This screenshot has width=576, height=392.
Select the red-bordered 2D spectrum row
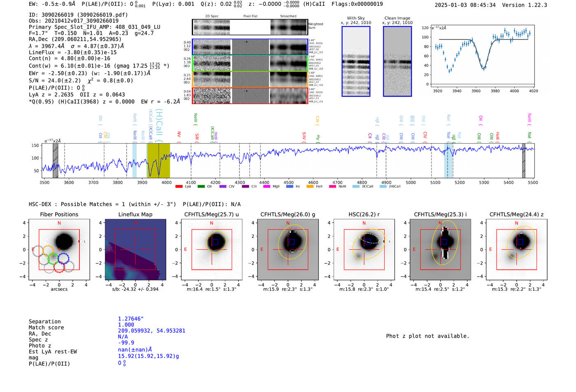tap(250, 96)
